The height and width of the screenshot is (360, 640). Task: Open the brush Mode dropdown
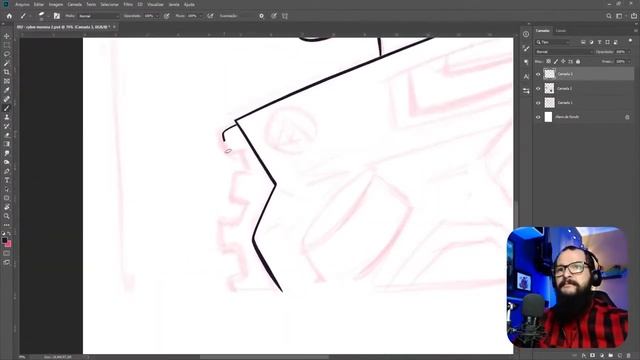click(x=99, y=16)
